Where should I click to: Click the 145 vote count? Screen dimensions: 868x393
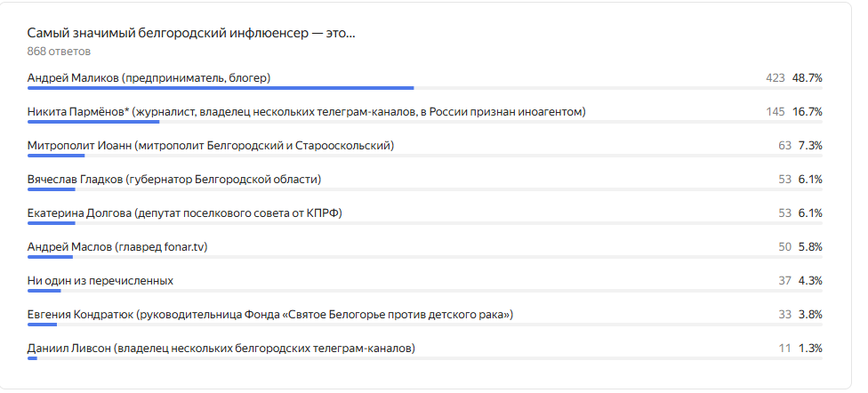point(774,112)
